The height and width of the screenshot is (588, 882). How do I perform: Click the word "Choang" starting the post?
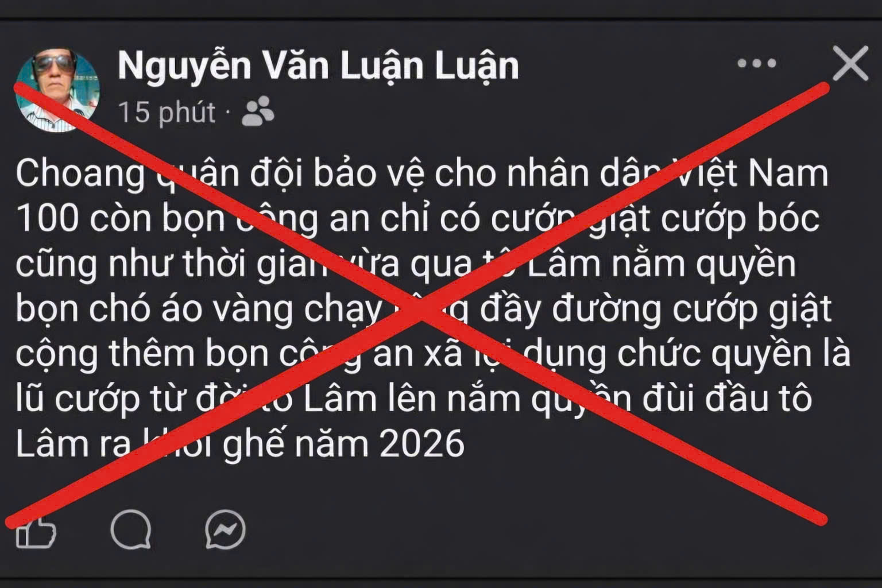click(80, 173)
